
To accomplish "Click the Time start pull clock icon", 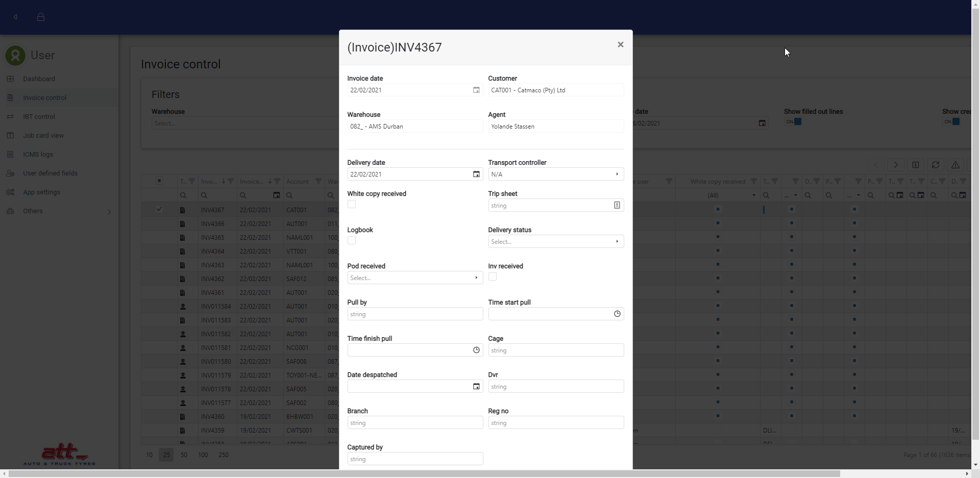I will [x=617, y=314].
